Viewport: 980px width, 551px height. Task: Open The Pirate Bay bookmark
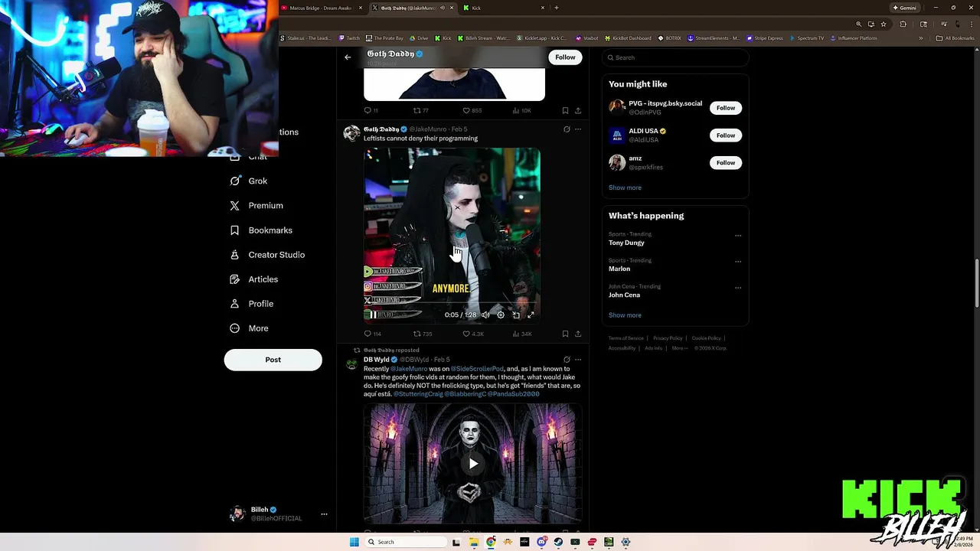(384, 38)
